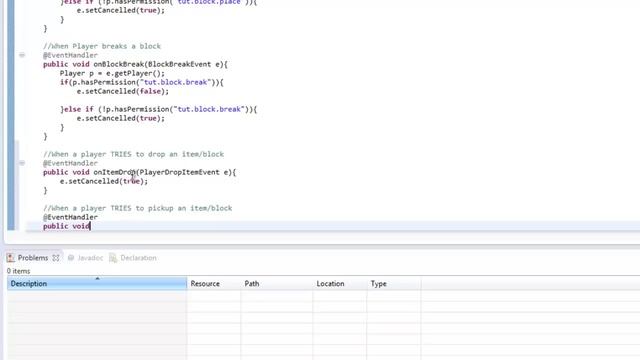This screenshot has height=360, width=640.
Task: Click the comment about dropping an item/block
Action: pyautogui.click(x=133, y=154)
